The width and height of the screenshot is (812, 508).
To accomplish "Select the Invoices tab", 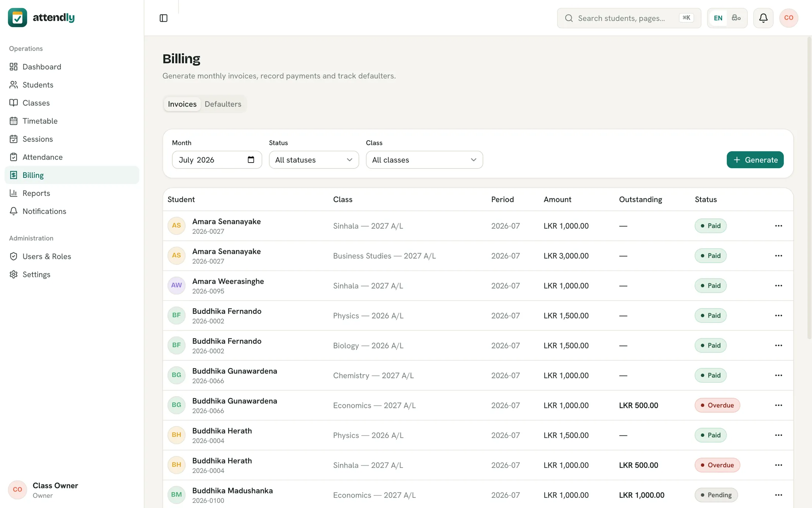I will (x=182, y=104).
